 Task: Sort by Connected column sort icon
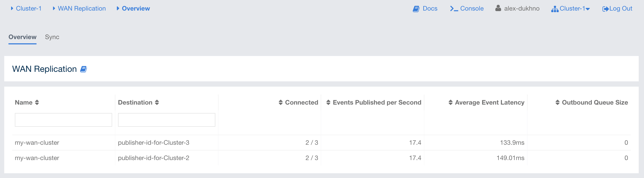click(281, 102)
